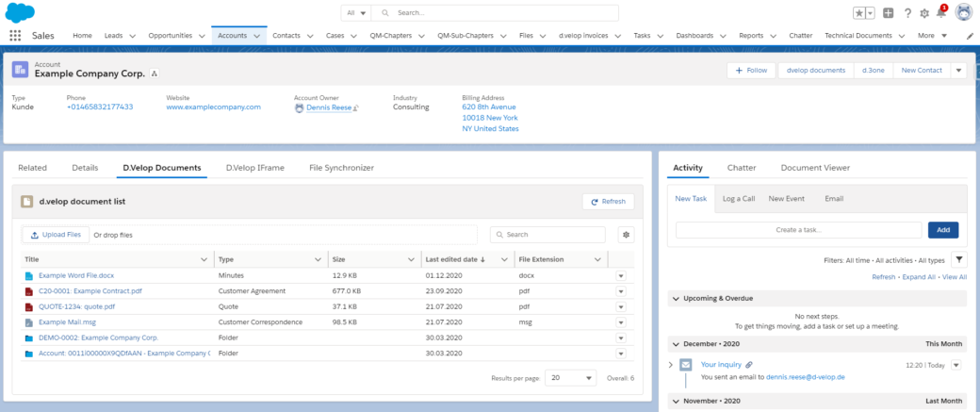This screenshot has height=412, width=980.
Task: Expand the Your inquiry email details
Action: [671, 365]
